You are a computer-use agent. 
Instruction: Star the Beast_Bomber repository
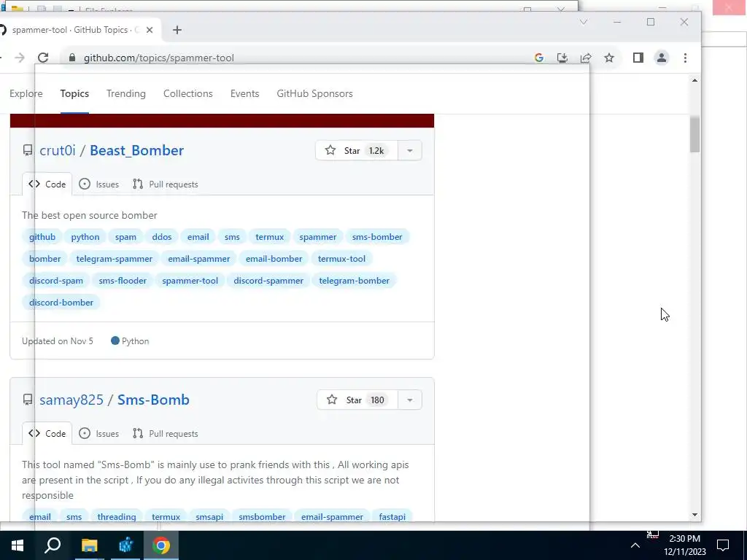[x=356, y=150]
